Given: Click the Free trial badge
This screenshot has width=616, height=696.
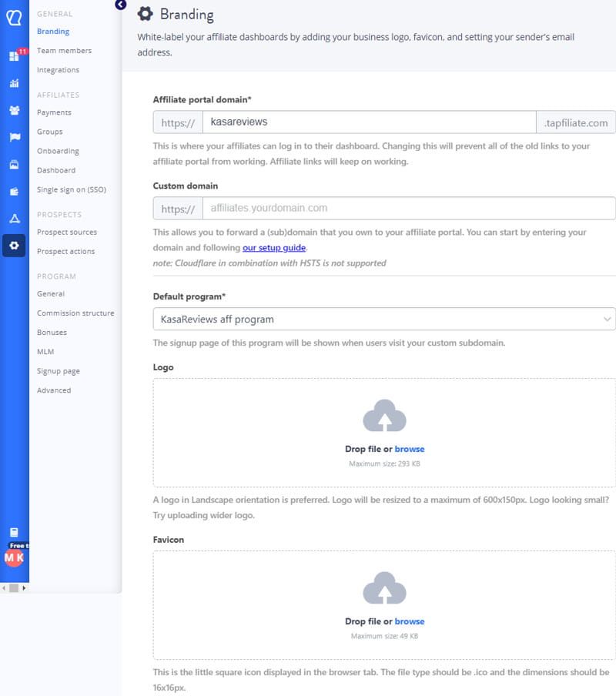Looking at the screenshot, I should [18, 546].
